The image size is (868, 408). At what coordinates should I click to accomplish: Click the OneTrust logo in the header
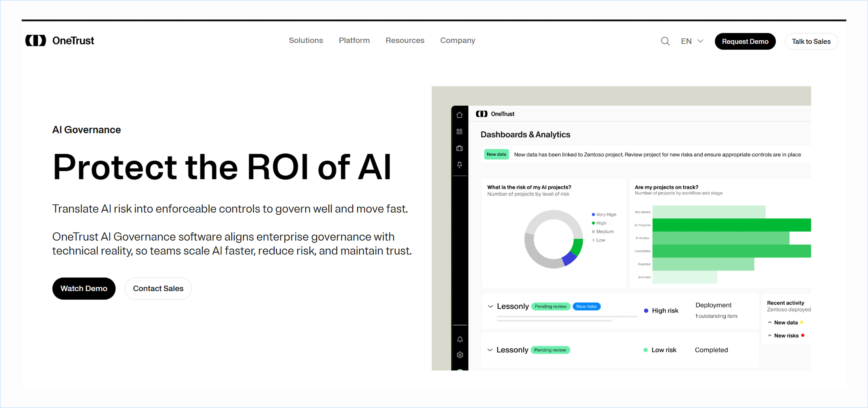tap(60, 41)
